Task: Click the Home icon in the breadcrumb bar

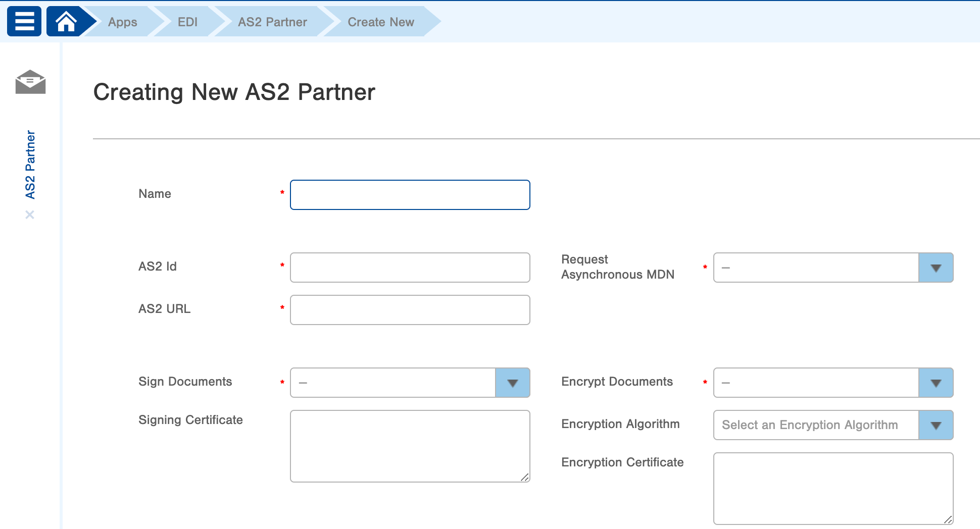Action: 66,21
